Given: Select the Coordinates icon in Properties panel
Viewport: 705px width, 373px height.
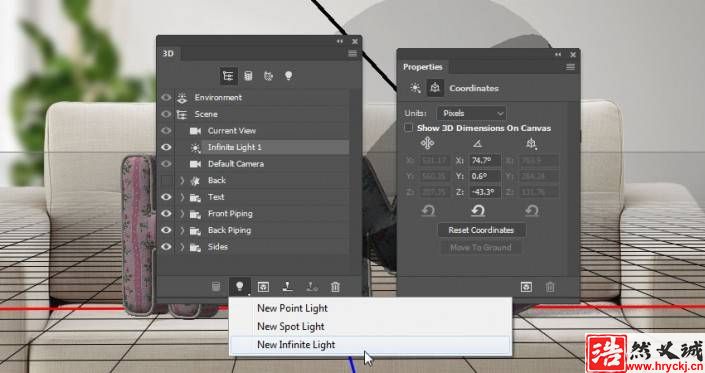Looking at the screenshot, I should (435, 88).
